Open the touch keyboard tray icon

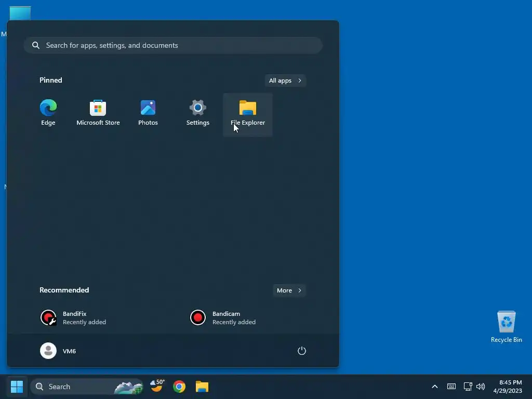point(451,387)
